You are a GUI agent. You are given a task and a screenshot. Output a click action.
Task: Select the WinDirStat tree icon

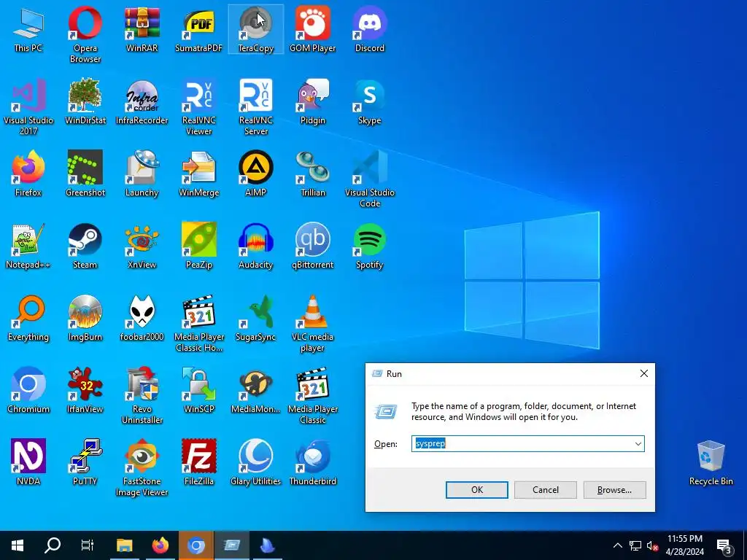(x=85, y=102)
